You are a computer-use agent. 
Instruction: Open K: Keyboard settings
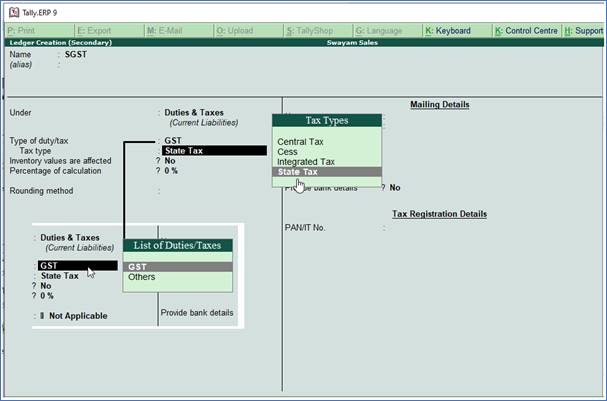458,31
